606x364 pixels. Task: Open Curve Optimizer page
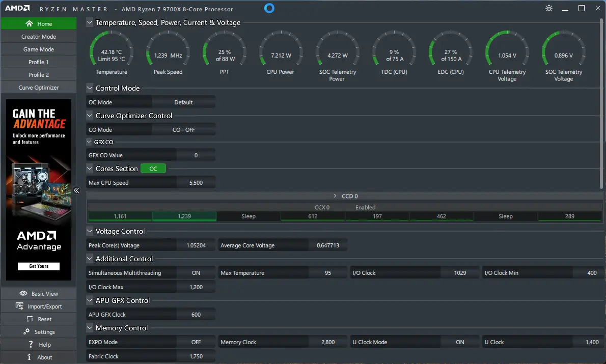39,88
